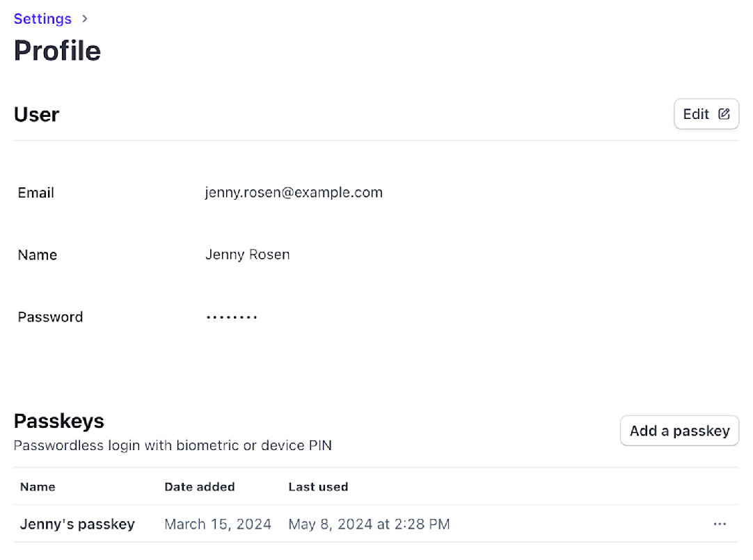This screenshot has width=753, height=560.
Task: Click the Profile page heading
Action: coord(57,51)
